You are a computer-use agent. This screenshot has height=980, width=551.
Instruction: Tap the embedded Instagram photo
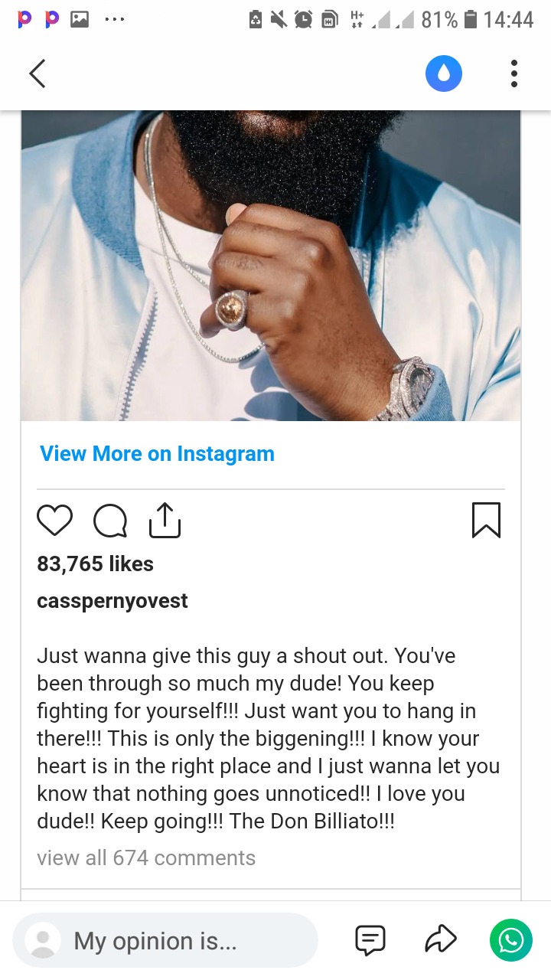click(271, 266)
